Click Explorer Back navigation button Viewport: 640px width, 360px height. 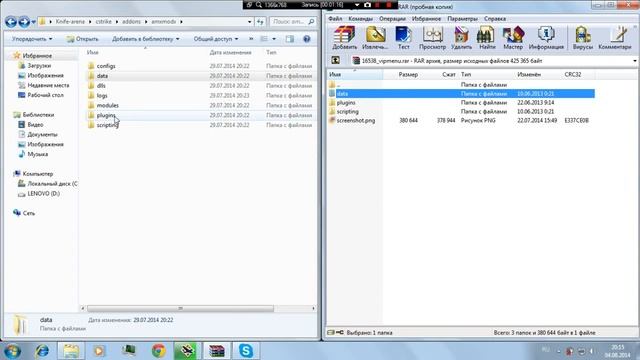click(x=11, y=22)
